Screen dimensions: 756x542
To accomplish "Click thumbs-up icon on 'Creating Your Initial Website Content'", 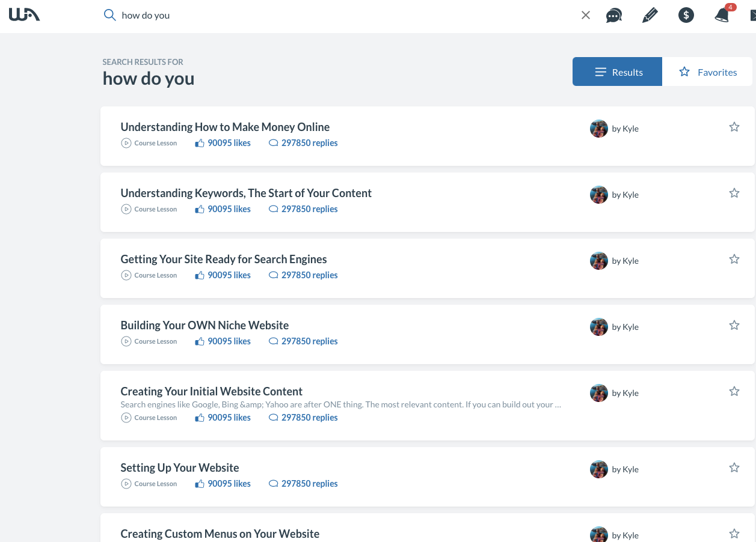I will point(200,418).
